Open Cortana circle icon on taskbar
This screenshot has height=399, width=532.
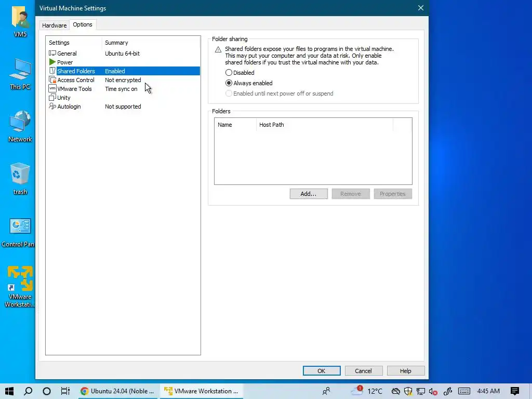47,391
